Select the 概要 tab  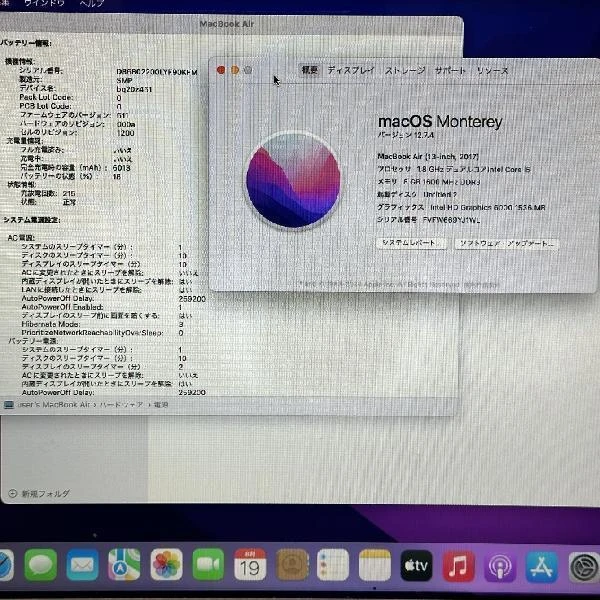tap(310, 70)
